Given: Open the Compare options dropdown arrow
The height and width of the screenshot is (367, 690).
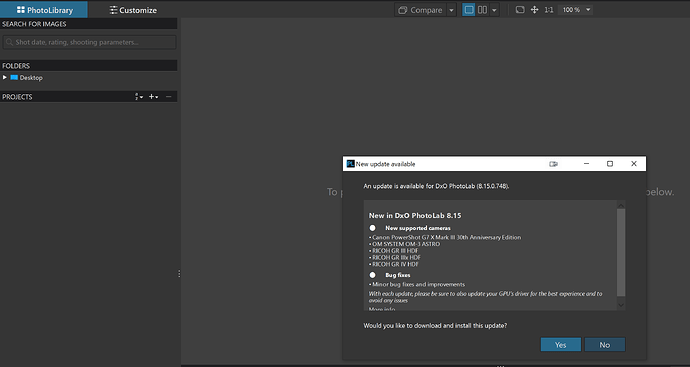Looking at the screenshot, I should click(x=451, y=10).
